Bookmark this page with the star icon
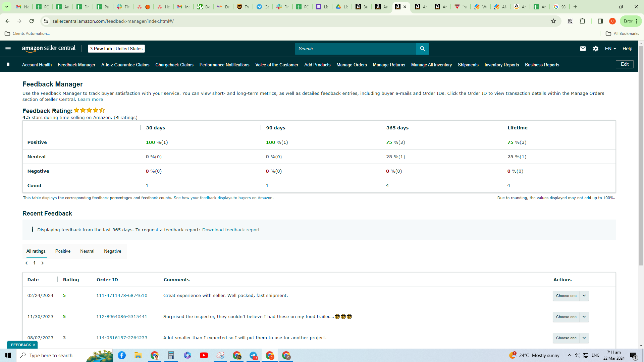 pos(553,21)
